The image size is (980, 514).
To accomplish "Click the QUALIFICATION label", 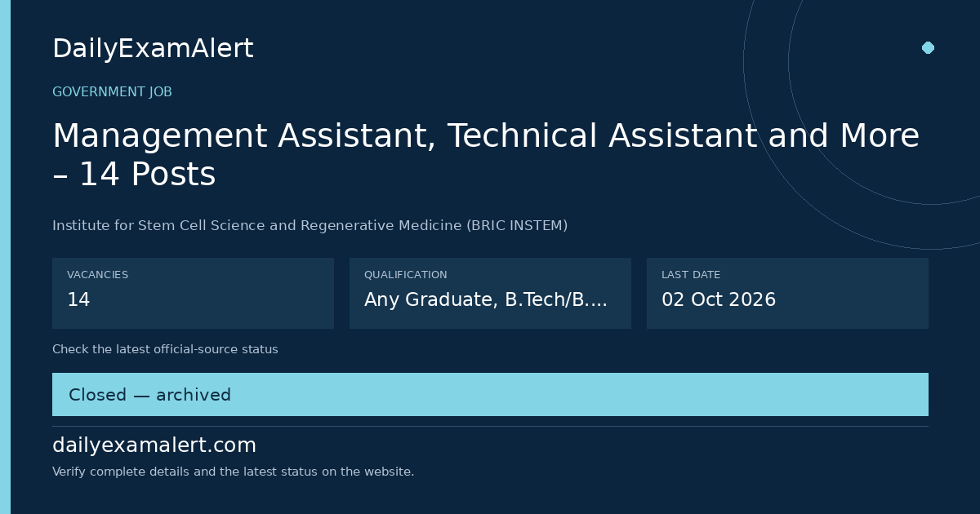I will 405,275.
